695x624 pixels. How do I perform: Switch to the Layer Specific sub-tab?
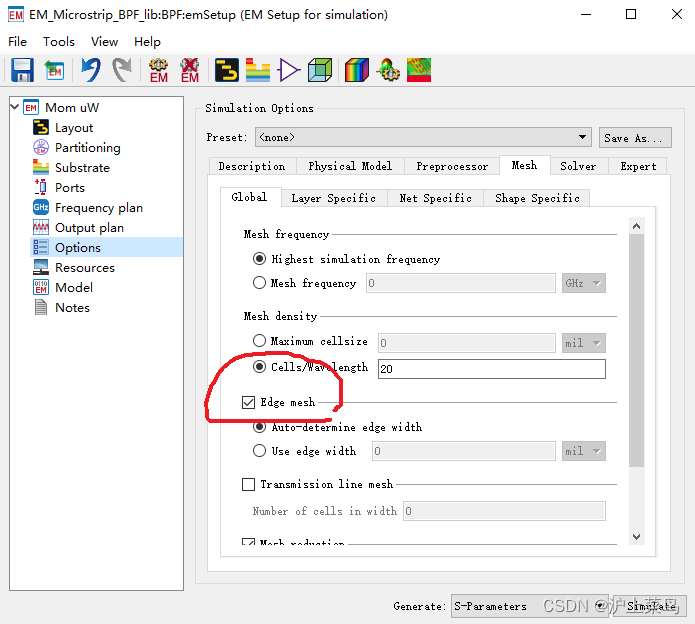pos(334,198)
